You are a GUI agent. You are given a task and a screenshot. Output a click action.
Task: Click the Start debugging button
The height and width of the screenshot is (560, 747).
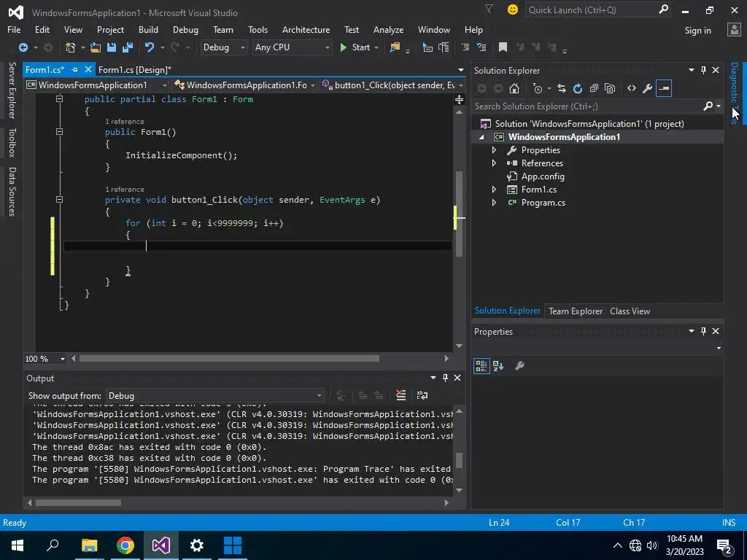[x=355, y=47]
